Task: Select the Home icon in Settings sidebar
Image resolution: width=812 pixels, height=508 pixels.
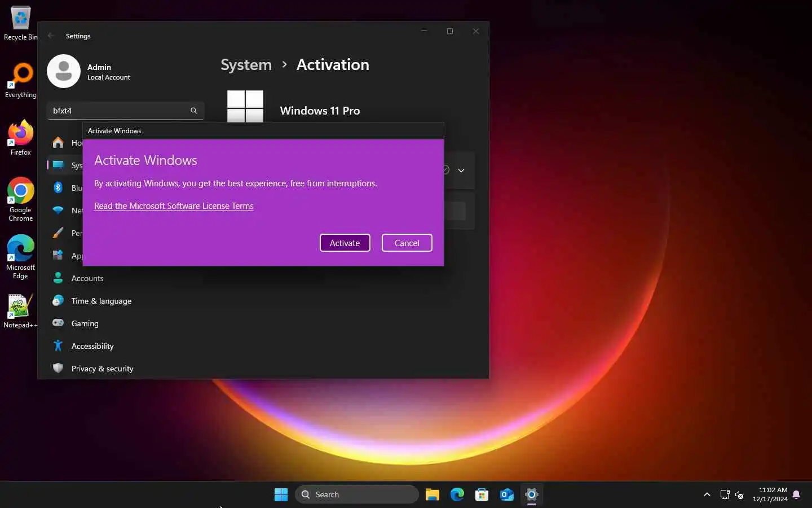Action: point(58,142)
